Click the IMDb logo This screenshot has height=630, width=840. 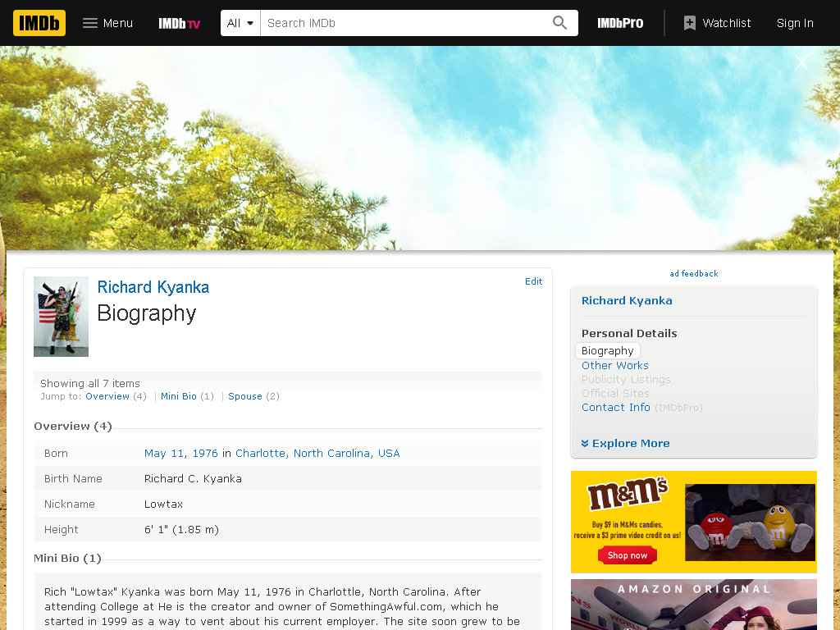pyautogui.click(x=39, y=23)
